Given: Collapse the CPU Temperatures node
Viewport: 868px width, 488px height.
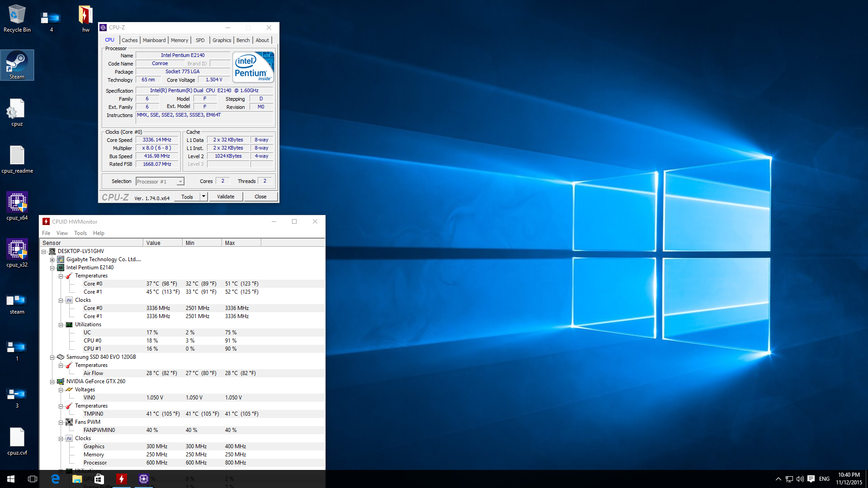Looking at the screenshot, I should [x=61, y=276].
